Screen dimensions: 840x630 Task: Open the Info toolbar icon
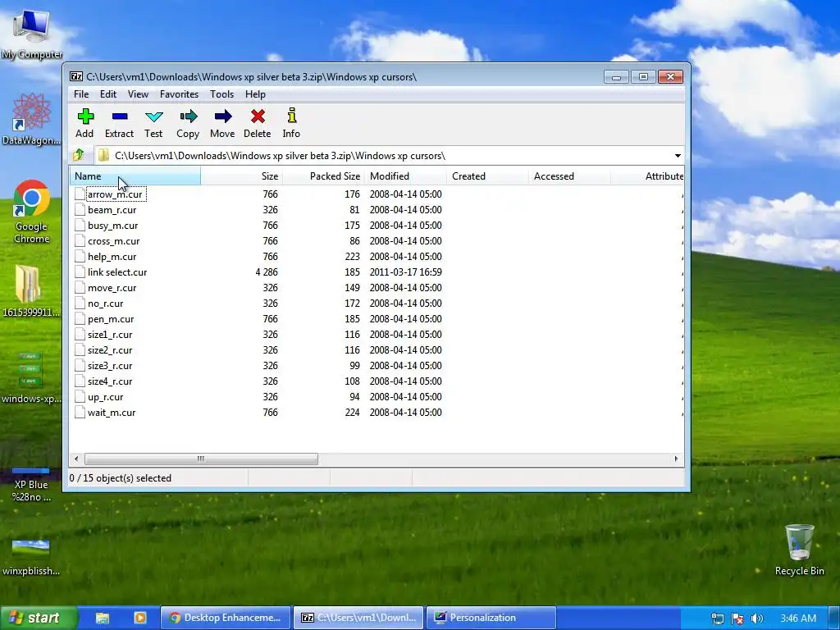(291, 116)
